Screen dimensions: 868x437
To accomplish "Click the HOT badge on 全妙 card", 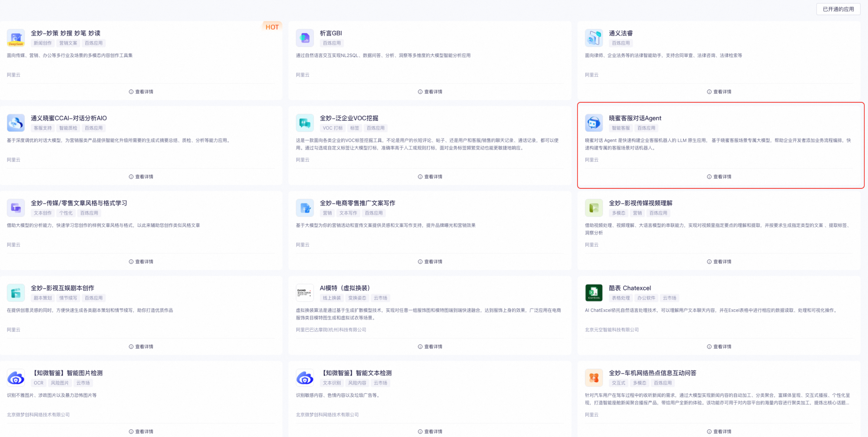I will [272, 27].
